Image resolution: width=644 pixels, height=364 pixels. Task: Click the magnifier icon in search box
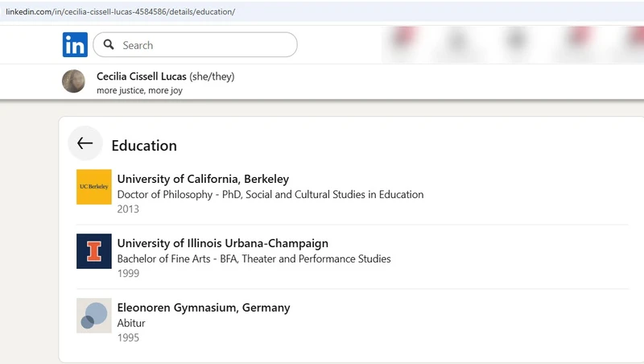pos(109,44)
